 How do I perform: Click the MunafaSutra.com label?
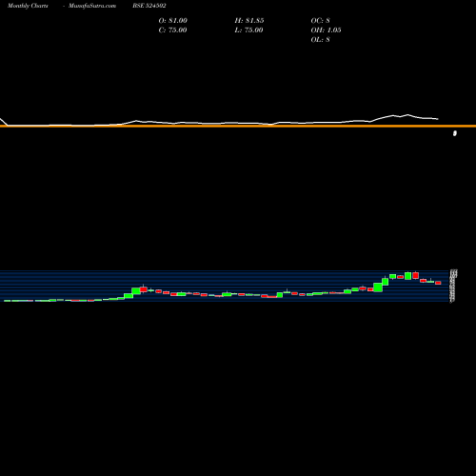tap(92, 6)
